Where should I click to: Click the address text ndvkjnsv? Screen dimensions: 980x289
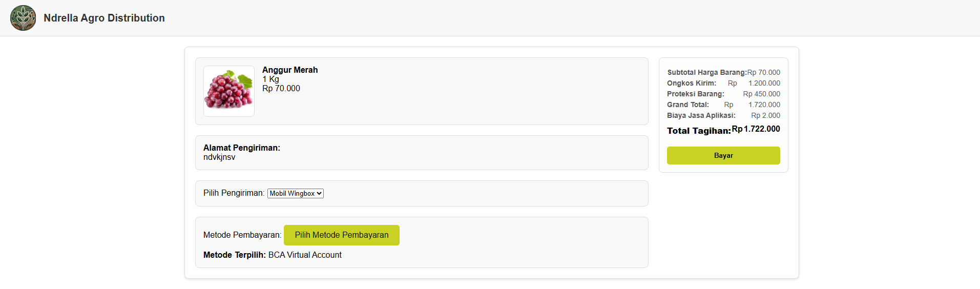219,157
